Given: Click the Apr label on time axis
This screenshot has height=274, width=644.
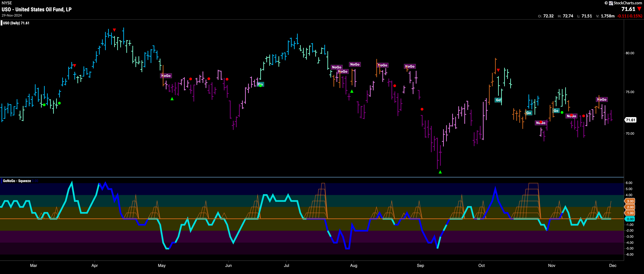Looking at the screenshot, I should click(x=94, y=266).
